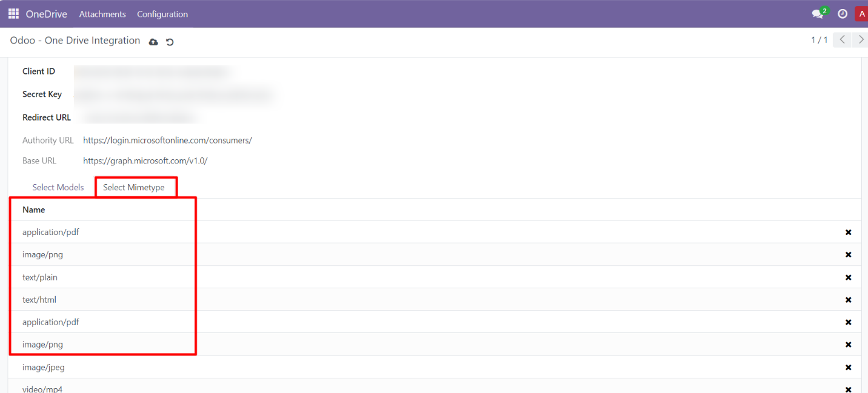Delete the text/html mimetype row
Viewport: 868px width, 393px height.
(x=848, y=299)
